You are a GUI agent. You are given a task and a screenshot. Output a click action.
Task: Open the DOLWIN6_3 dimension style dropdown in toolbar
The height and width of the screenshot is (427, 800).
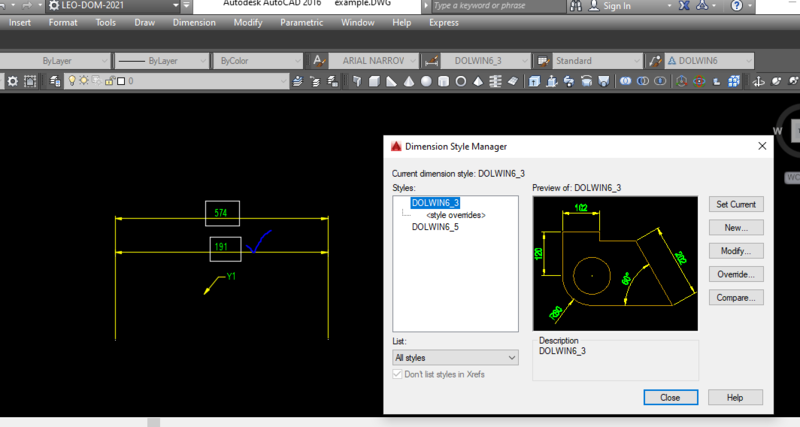(525, 60)
